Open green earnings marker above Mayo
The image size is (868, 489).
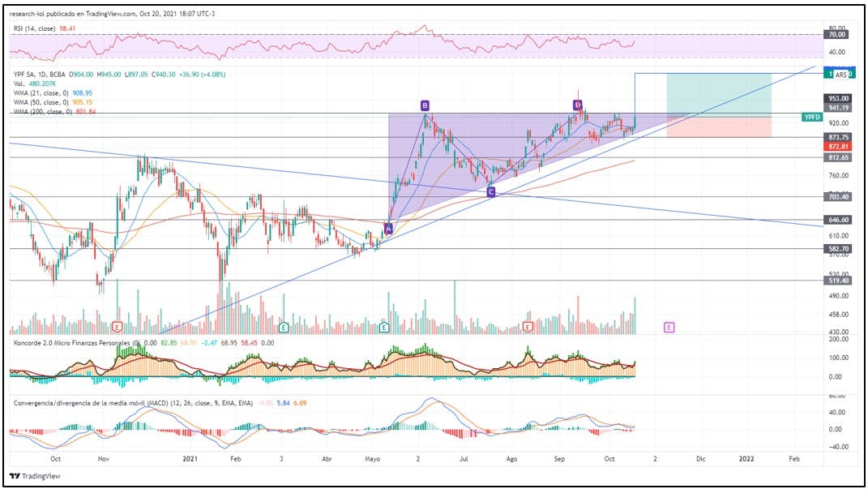(384, 328)
